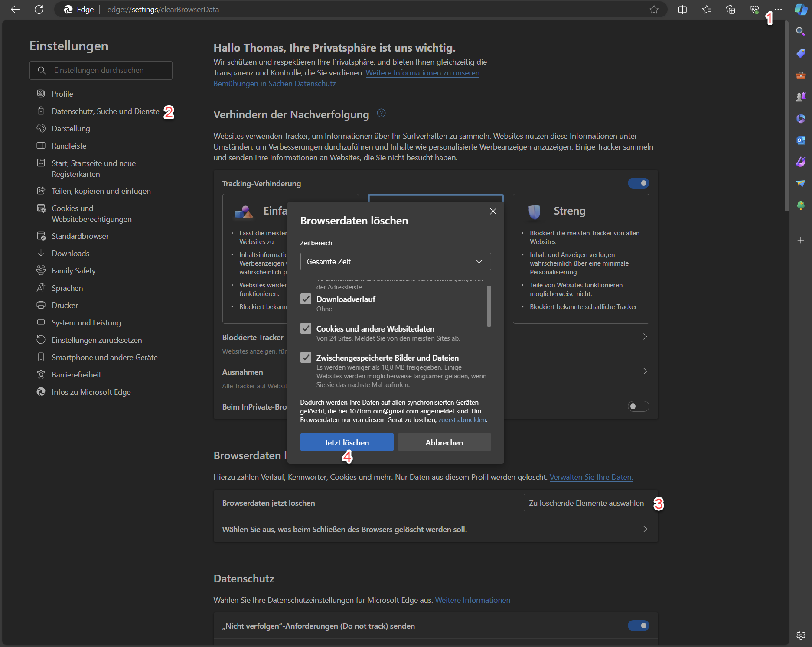Open Copilot icon at top right
The height and width of the screenshot is (647, 812).
click(x=801, y=10)
